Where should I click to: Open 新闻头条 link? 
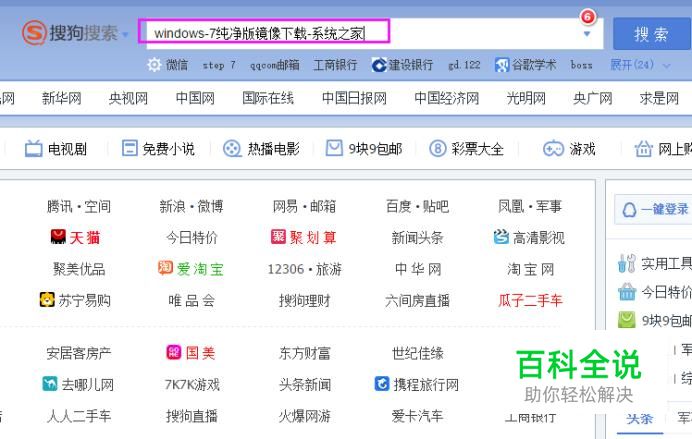[417, 238]
